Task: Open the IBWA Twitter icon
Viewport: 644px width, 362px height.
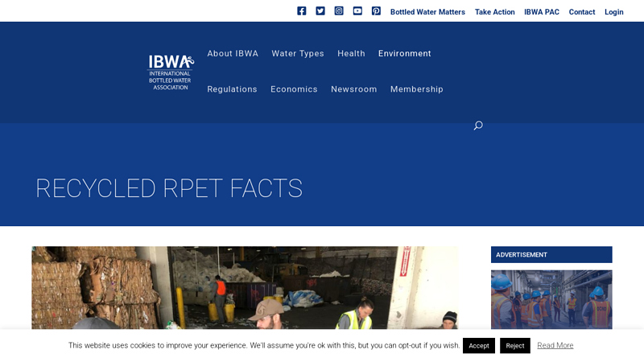Action: (320, 11)
